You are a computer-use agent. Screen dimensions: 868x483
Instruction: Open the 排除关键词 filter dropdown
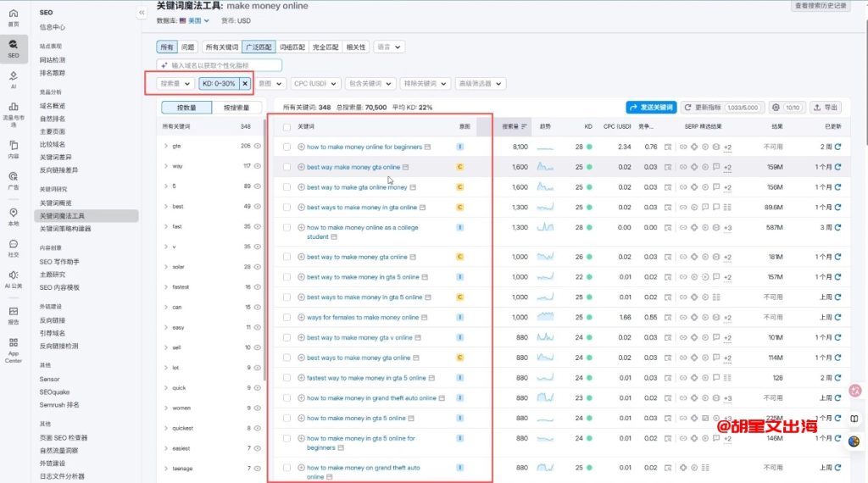coord(425,84)
